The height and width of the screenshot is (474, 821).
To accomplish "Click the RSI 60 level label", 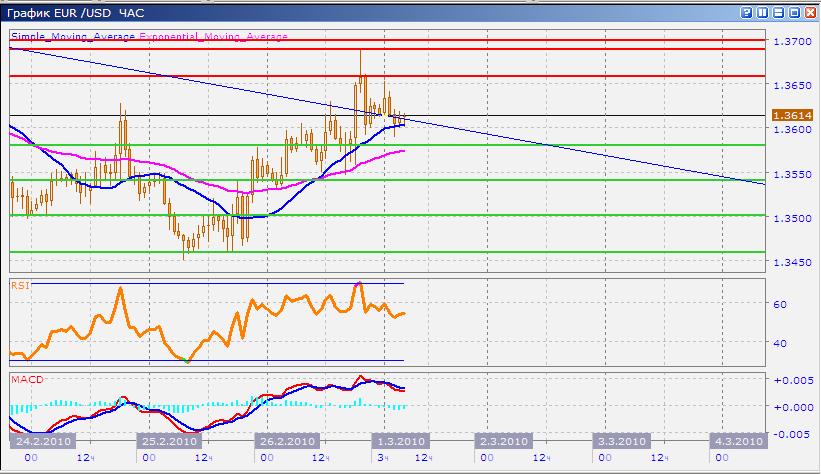I will click(x=780, y=304).
